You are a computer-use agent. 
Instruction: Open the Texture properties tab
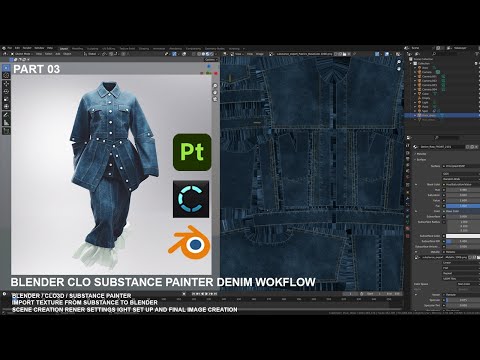click(408, 235)
